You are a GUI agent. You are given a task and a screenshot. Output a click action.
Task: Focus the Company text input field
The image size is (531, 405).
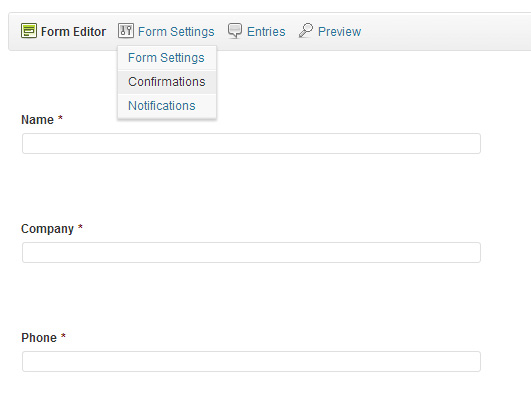click(251, 253)
